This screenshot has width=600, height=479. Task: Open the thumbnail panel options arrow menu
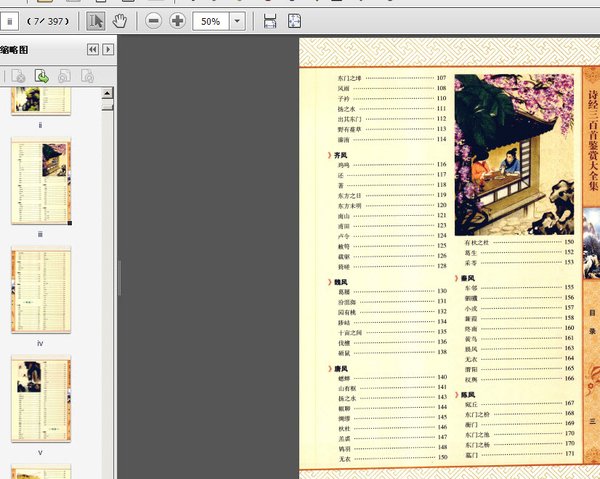pyautogui.click(x=108, y=49)
